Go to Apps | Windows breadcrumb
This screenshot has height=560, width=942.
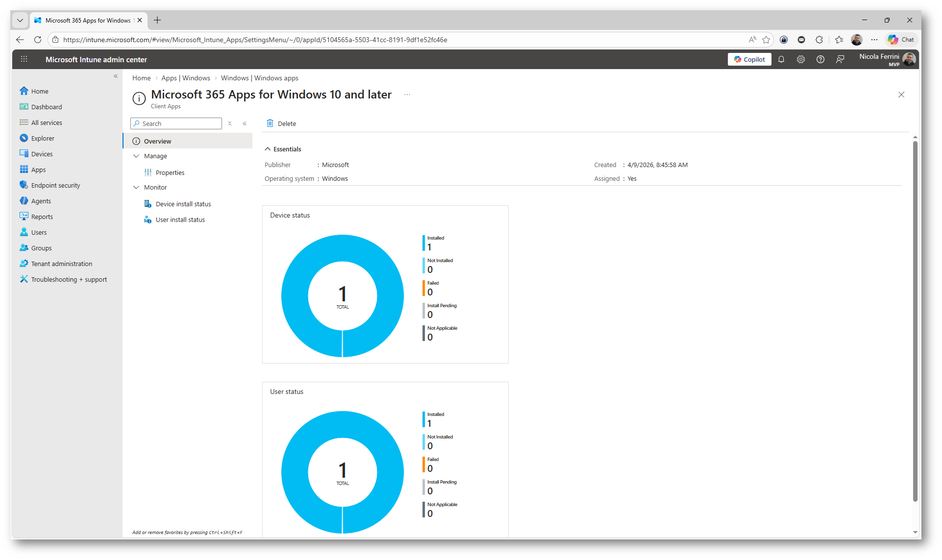pos(185,78)
